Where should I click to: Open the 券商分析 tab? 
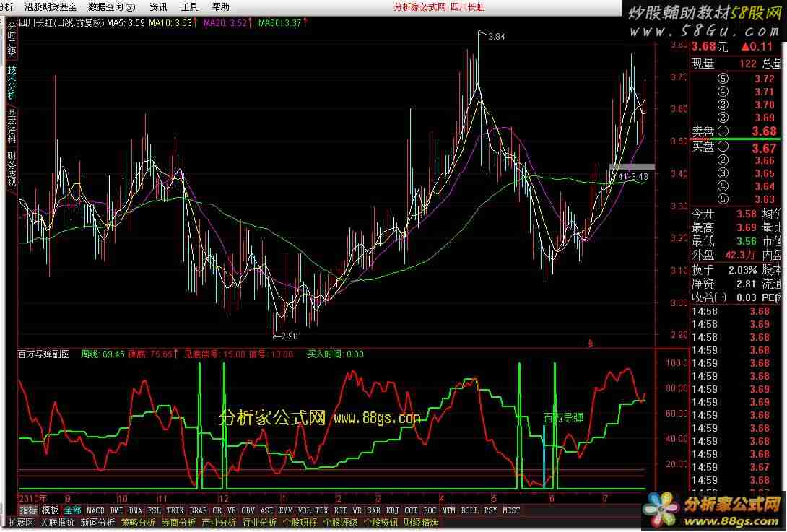[x=178, y=523]
